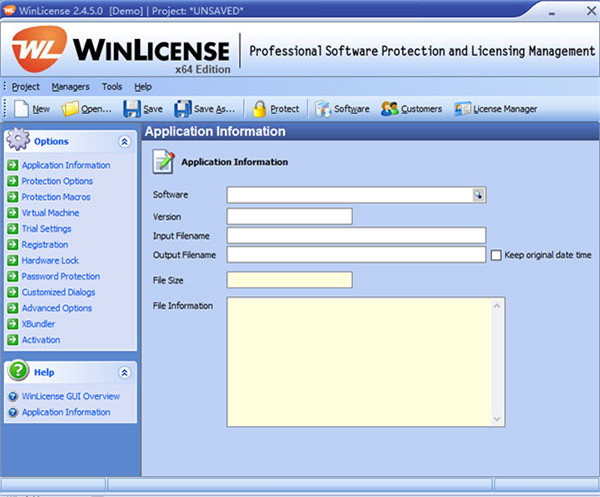Image resolution: width=600 pixels, height=497 pixels.
Task: Open the Project menu
Action: (x=25, y=87)
